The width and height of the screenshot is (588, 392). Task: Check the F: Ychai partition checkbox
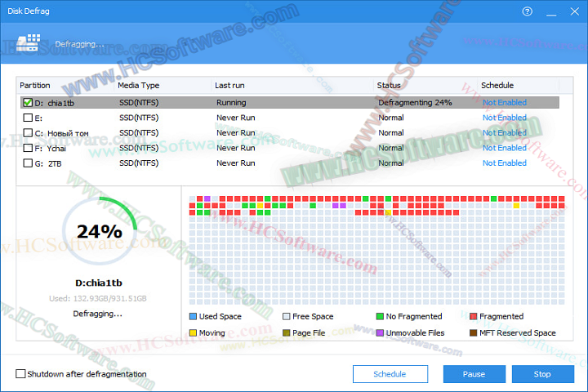pyautogui.click(x=28, y=148)
